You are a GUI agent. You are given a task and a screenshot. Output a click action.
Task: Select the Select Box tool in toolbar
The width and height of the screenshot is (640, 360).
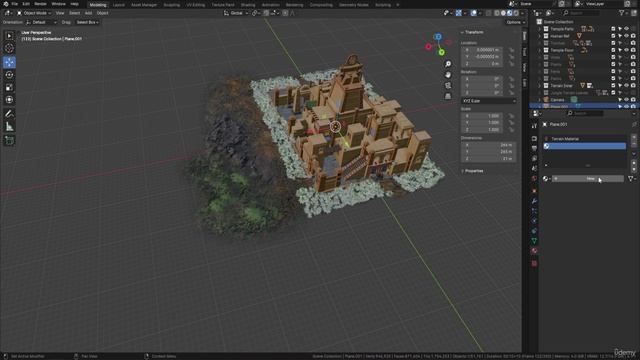9,36
